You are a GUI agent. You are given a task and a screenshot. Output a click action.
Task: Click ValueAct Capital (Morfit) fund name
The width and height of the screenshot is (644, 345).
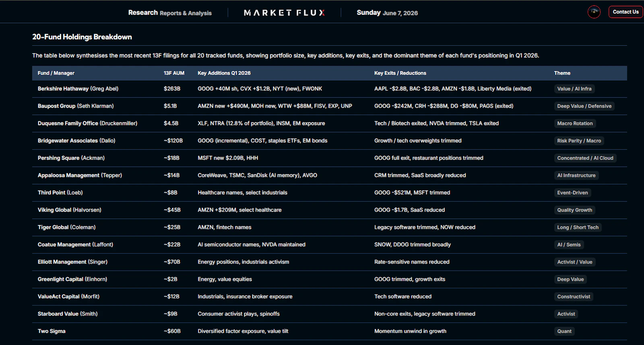(x=68, y=297)
